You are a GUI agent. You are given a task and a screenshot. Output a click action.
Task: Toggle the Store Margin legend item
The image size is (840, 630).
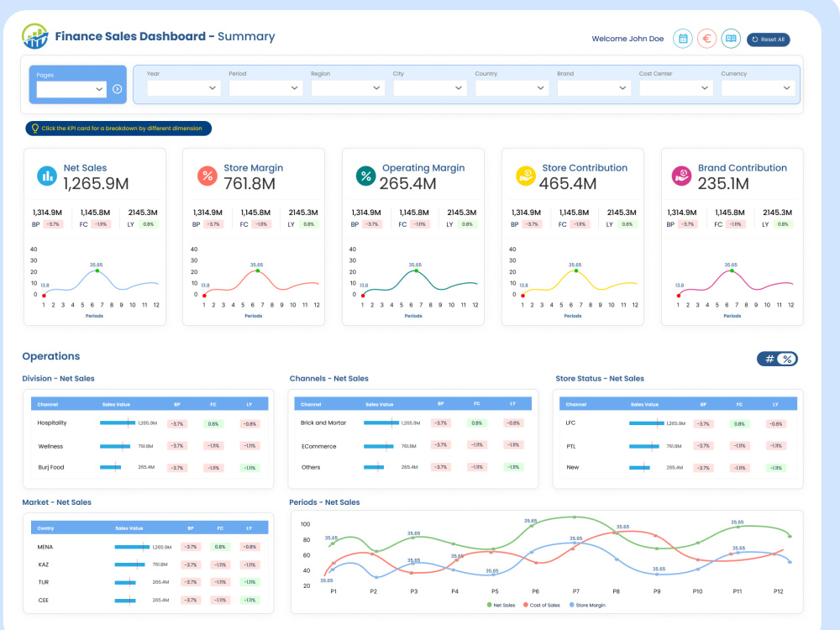[587, 605]
